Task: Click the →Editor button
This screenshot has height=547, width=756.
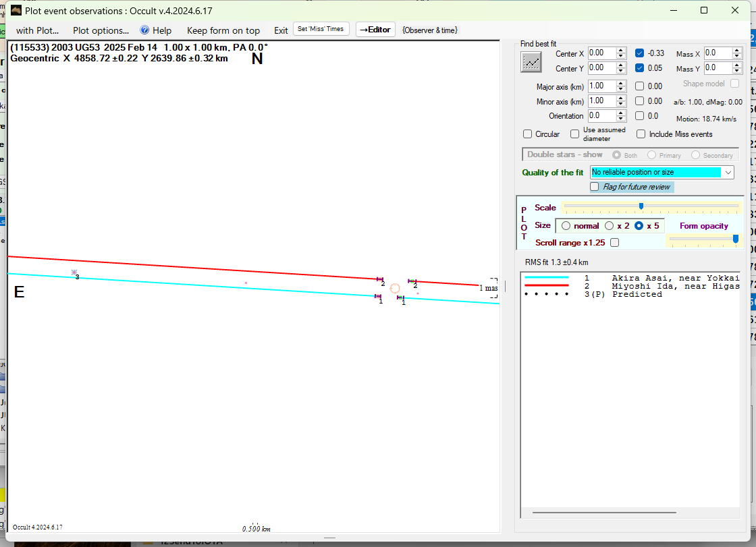Action: 375,30
